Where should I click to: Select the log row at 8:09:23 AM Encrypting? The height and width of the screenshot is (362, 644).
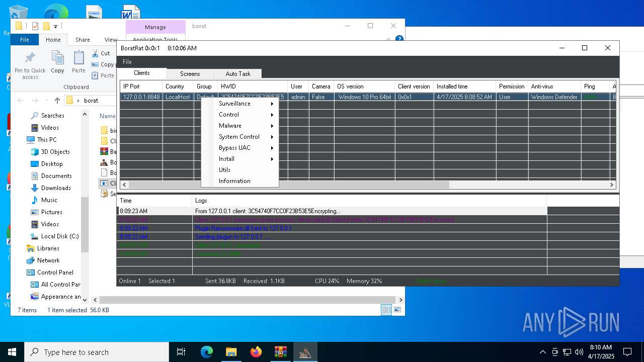(332, 211)
